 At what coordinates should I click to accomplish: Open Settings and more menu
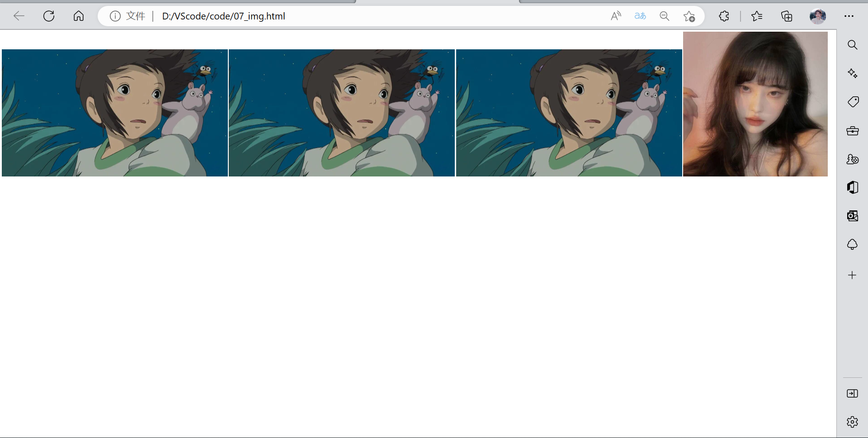coord(849,16)
